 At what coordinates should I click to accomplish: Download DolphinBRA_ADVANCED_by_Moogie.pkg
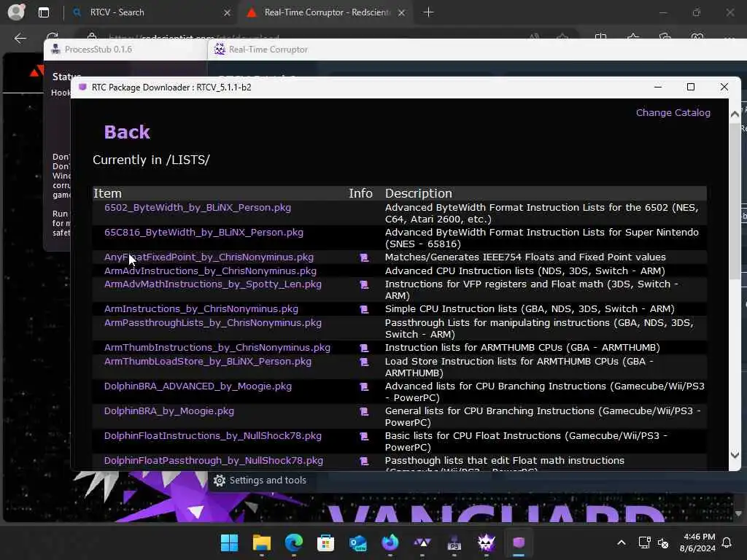(198, 386)
